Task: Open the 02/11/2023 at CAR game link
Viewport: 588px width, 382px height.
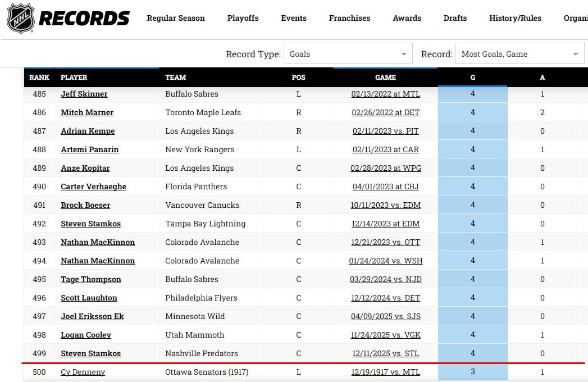Action: (385, 149)
